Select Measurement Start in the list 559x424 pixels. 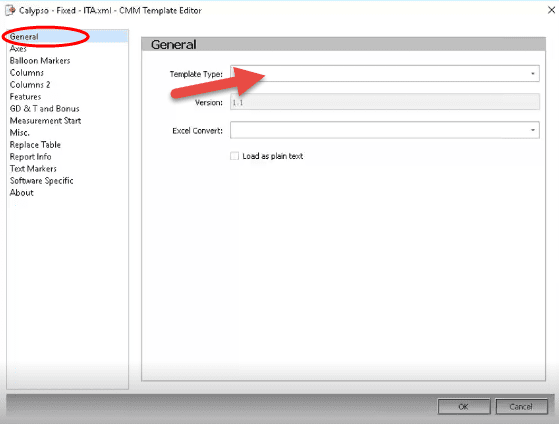[45, 121]
